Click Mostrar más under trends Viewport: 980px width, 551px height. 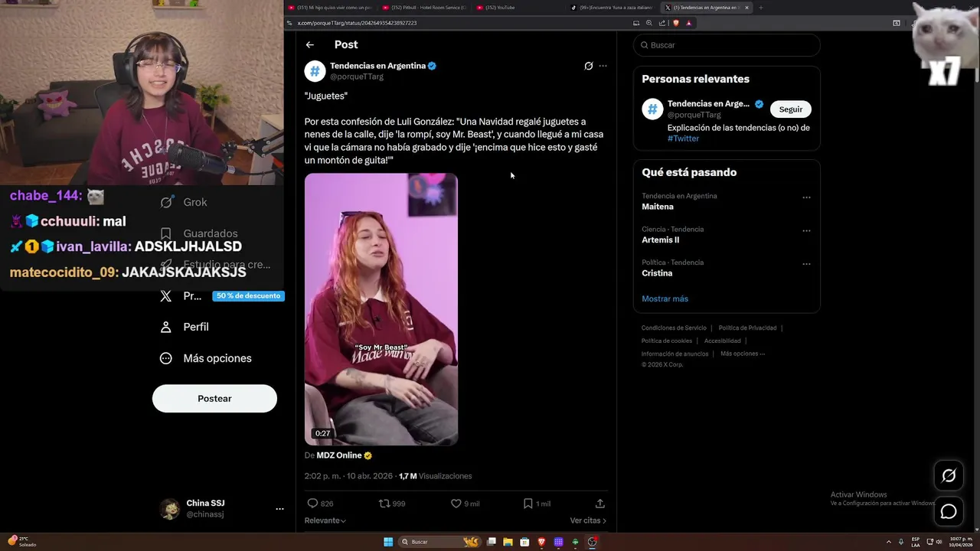(665, 298)
